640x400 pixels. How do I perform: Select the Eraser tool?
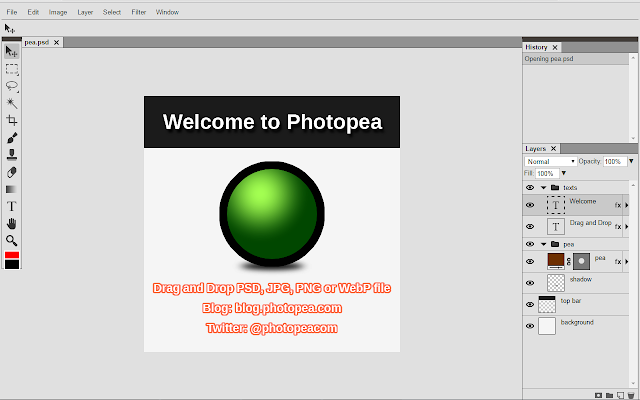coord(11,172)
